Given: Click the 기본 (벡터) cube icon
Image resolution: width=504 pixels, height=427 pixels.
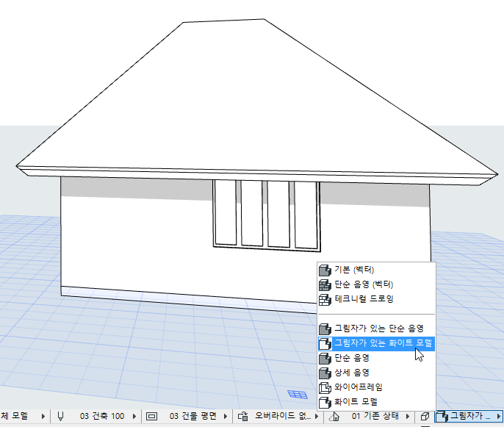Looking at the screenshot, I should click(325, 270).
